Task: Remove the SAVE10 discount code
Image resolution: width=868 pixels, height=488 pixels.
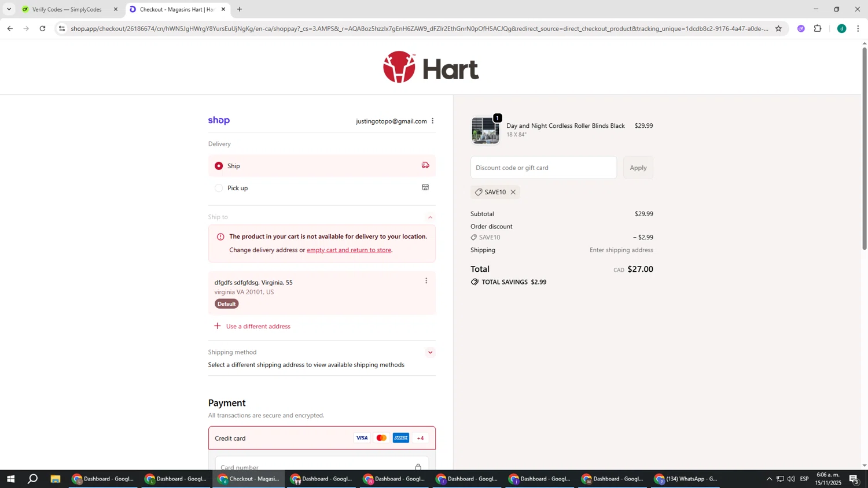Action: pyautogui.click(x=513, y=192)
